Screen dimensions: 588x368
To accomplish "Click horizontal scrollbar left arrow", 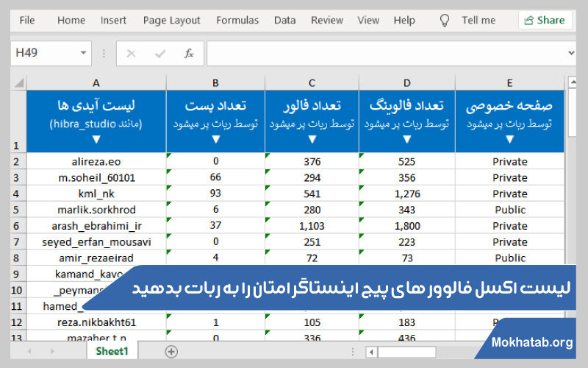I will coord(372,352).
